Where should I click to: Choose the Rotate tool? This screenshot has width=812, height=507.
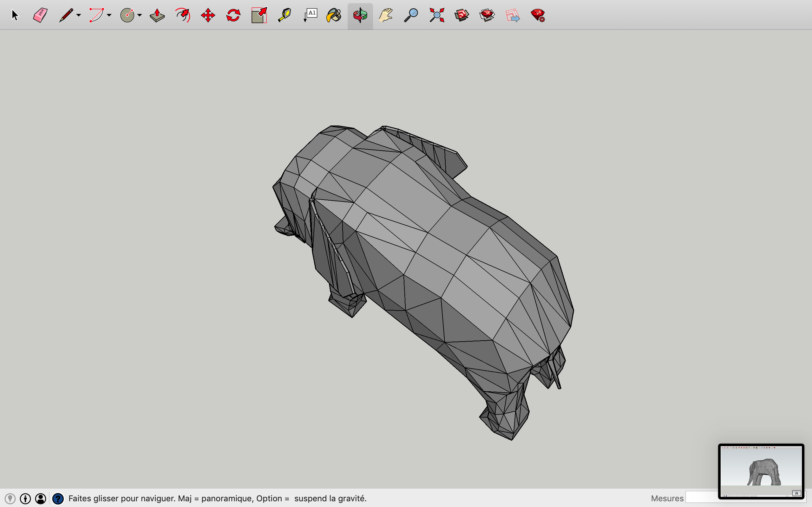pyautogui.click(x=233, y=16)
